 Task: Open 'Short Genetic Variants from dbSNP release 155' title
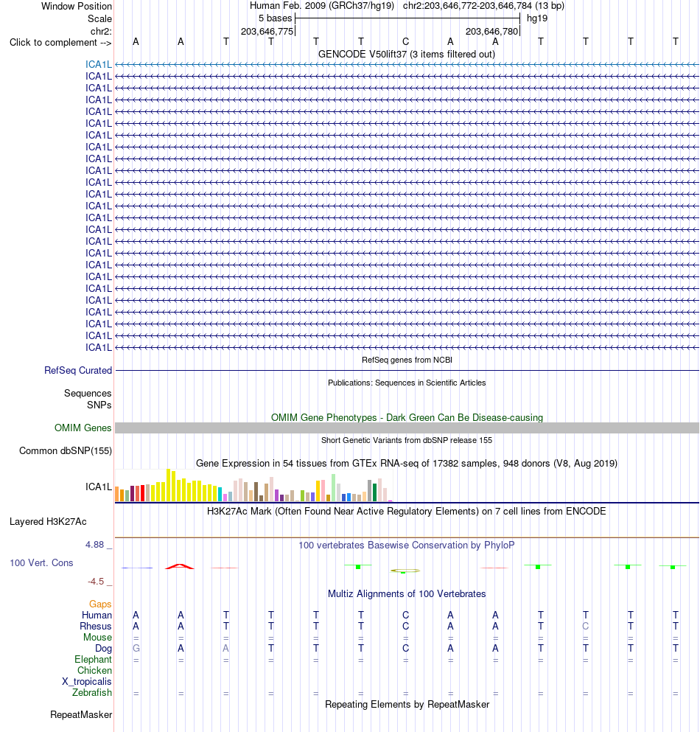[x=407, y=440]
